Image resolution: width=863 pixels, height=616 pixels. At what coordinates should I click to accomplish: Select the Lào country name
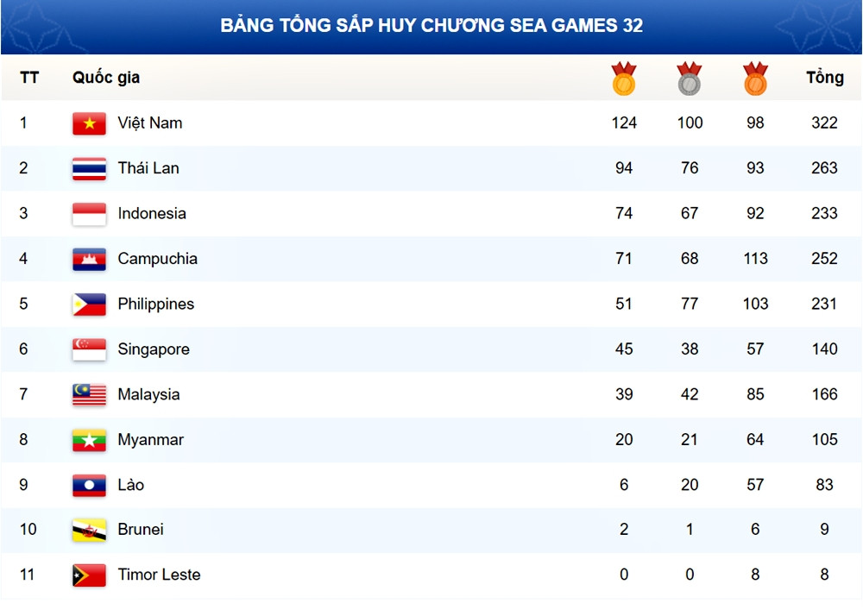pos(131,485)
